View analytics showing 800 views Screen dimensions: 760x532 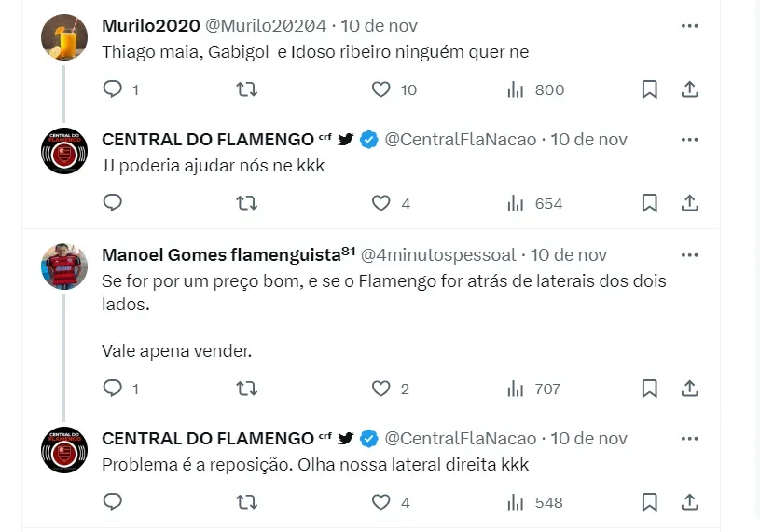536,89
